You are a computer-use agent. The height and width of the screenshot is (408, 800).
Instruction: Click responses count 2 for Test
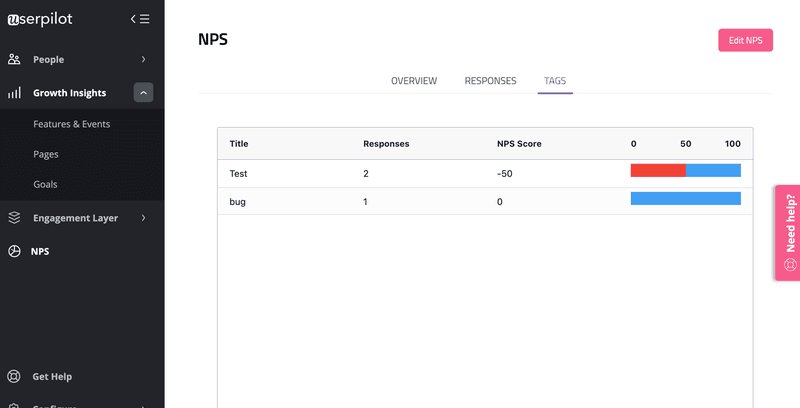[366, 173]
